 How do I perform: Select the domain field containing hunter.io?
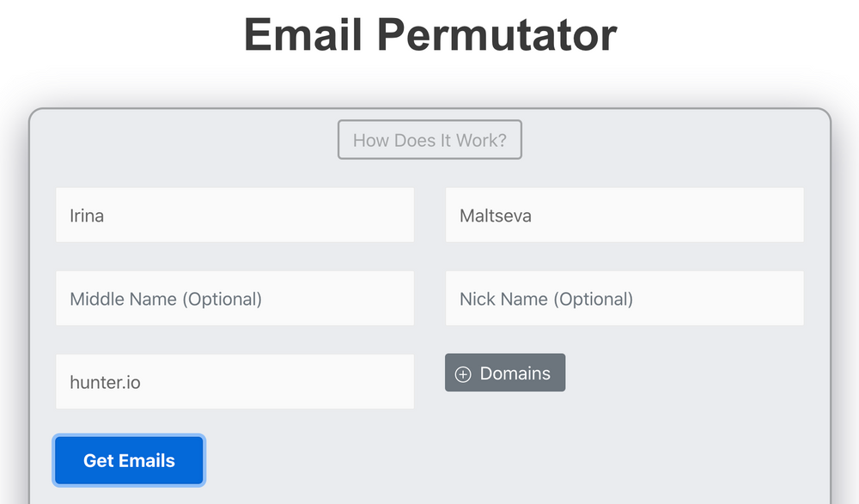pos(234,381)
